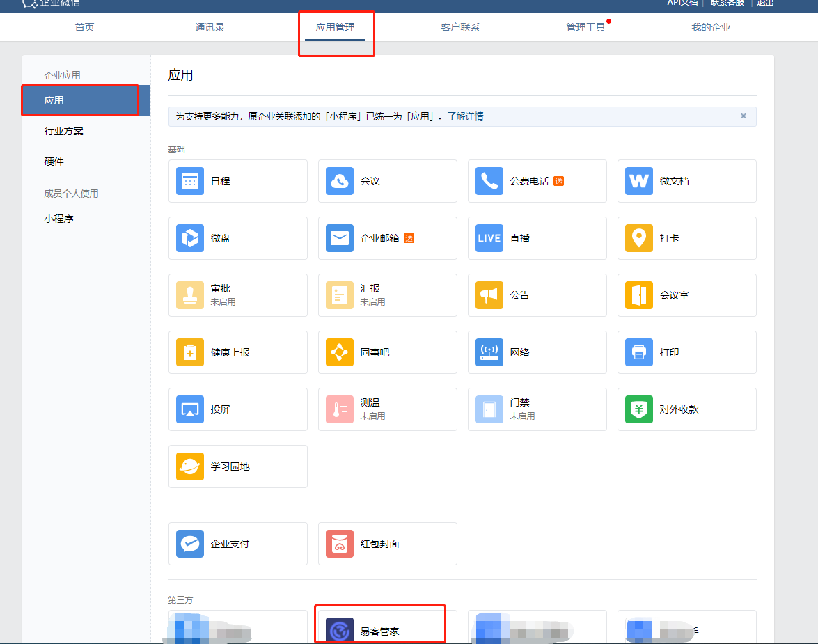Open the 会议 cloud meeting icon
Image resolution: width=818 pixels, height=644 pixels.
click(340, 181)
